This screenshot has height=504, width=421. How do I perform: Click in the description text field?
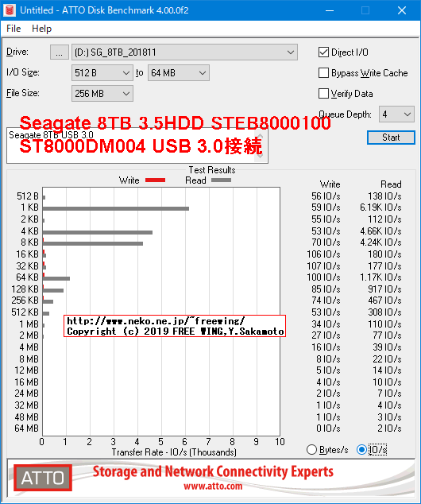pos(137,145)
